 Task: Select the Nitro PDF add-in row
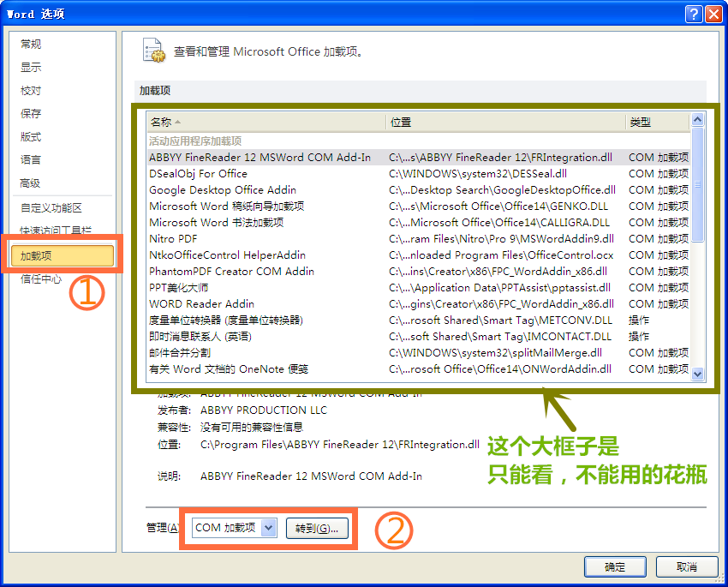[418, 239]
